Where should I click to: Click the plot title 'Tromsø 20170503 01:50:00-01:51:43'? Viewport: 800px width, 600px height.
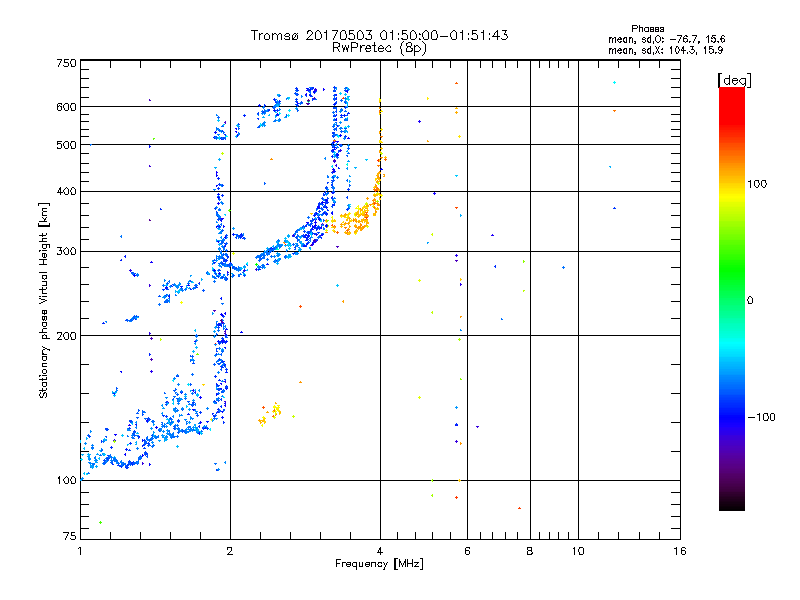(379, 35)
